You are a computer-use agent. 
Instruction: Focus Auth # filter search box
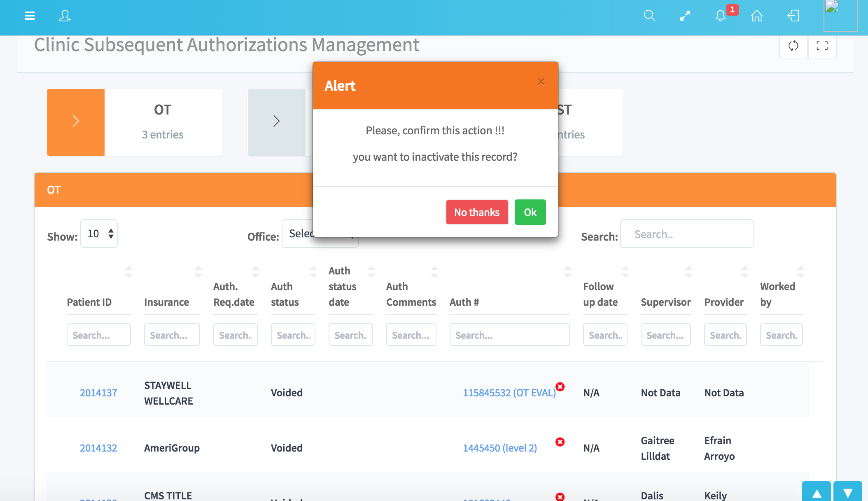[x=510, y=335]
